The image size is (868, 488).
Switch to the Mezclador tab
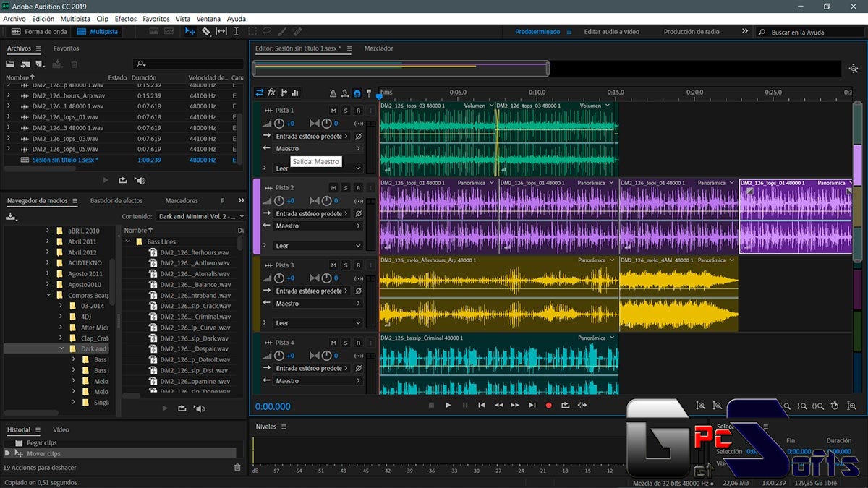379,48
